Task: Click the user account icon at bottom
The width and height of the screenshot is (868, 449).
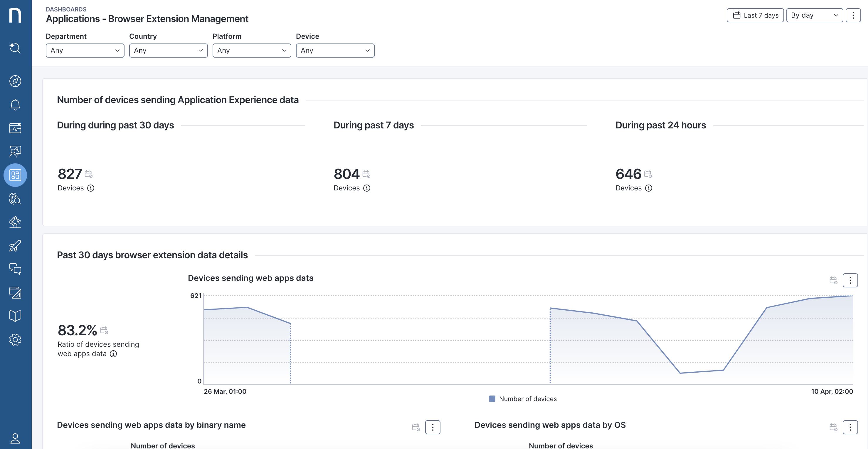Action: (15, 438)
